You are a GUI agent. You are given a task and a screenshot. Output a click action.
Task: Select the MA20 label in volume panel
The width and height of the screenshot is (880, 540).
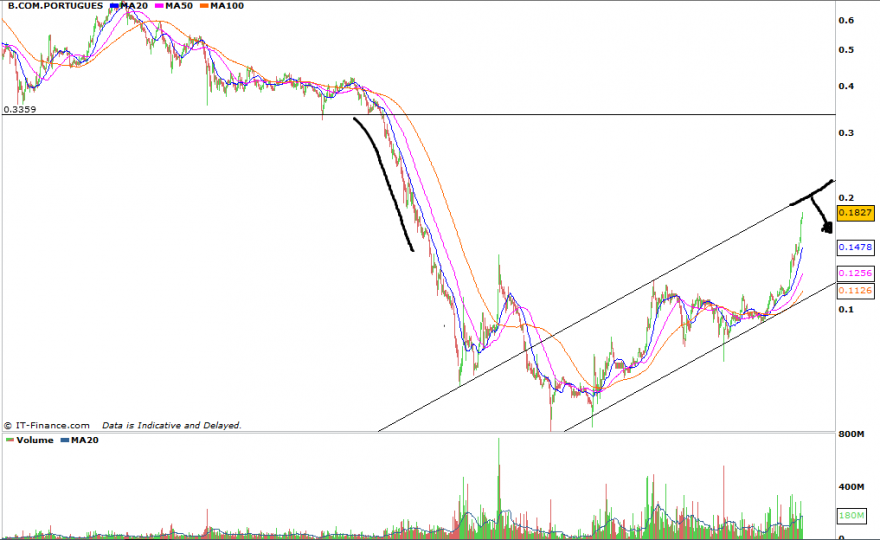pos(84,440)
